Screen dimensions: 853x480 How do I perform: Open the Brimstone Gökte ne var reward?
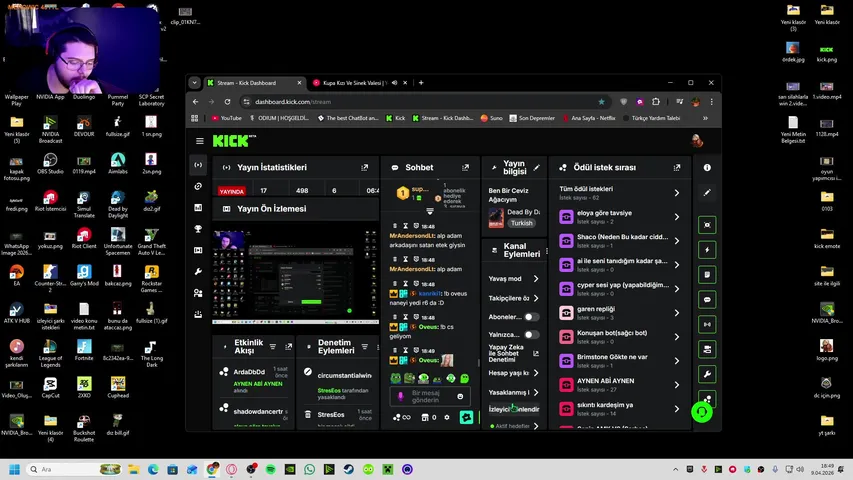click(x=620, y=361)
